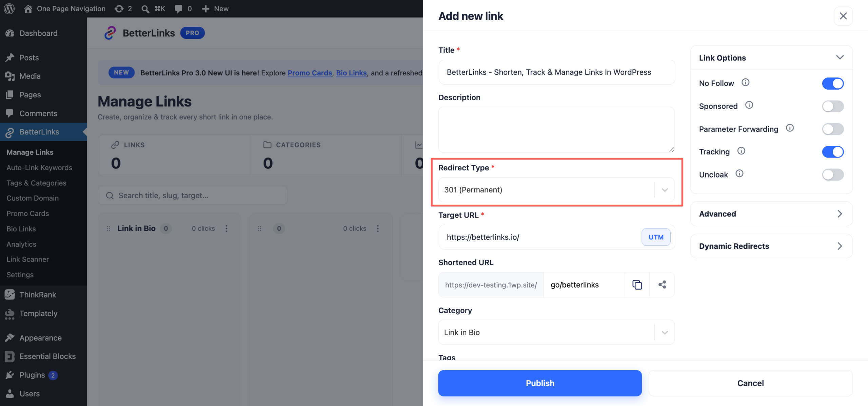Image resolution: width=868 pixels, height=406 pixels.
Task: Open BetterLinks Settings submenu item
Action: point(20,275)
